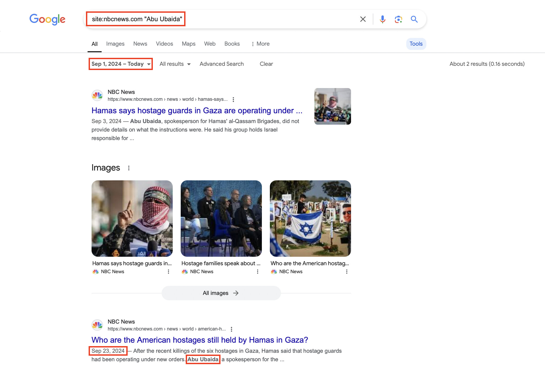Open the Israeli flag memorial image thumbnail

tap(310, 218)
